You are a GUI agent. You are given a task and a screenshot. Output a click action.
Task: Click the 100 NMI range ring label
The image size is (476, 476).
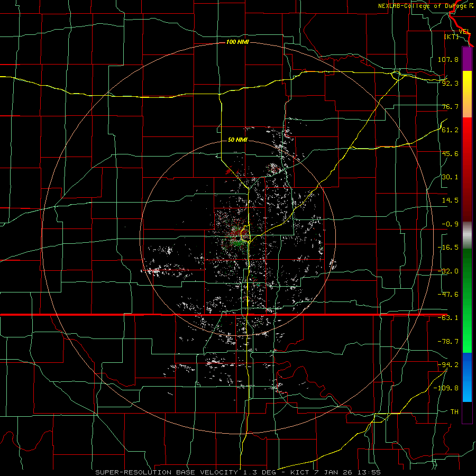pyautogui.click(x=237, y=42)
